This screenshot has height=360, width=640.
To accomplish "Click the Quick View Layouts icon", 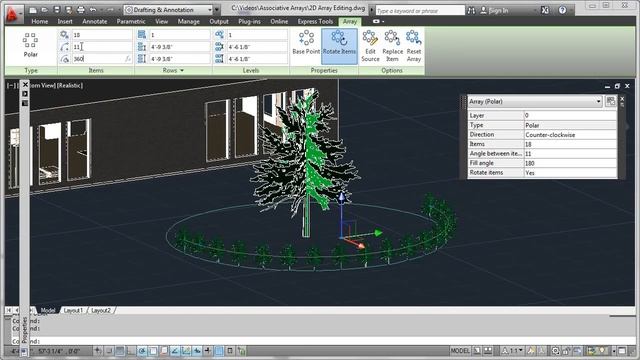I will (x=477, y=350).
